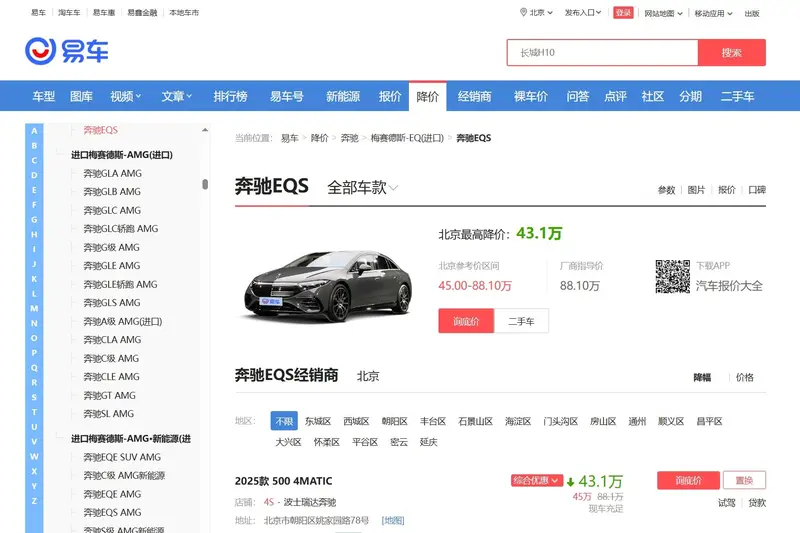Click the 口碑 link
The image size is (800, 533).
click(757, 190)
